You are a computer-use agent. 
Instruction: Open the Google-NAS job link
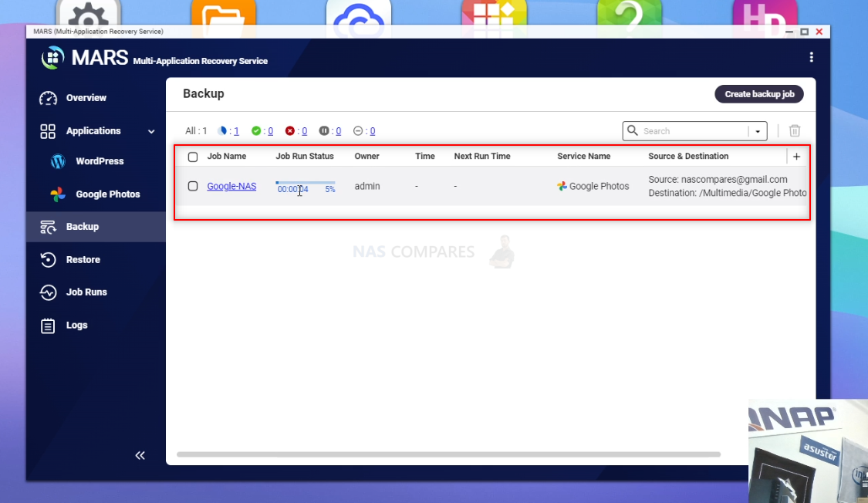click(x=231, y=187)
